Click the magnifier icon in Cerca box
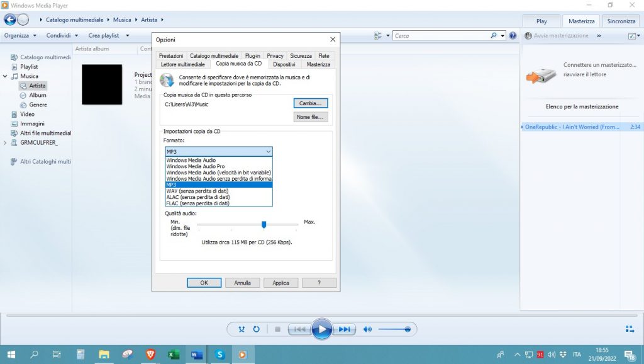The image size is (644, 364). (494, 36)
